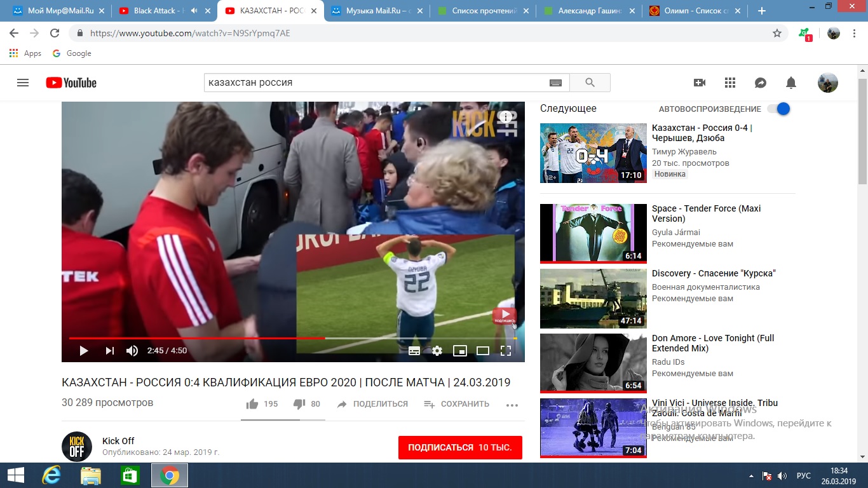
Task: Open Don Amore - Love Tonight title
Action: (713, 343)
